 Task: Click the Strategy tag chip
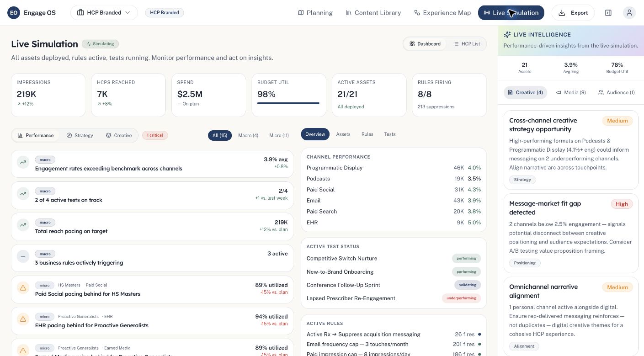(522, 180)
